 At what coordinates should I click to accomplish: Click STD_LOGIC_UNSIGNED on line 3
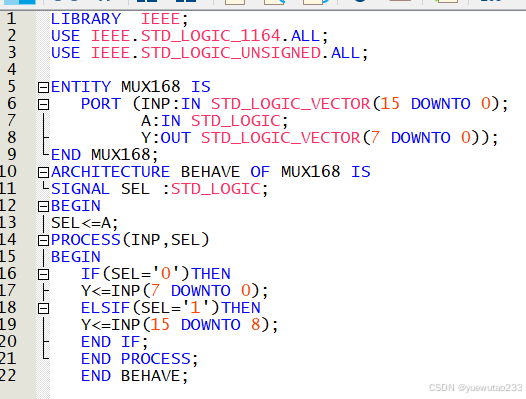231,53
